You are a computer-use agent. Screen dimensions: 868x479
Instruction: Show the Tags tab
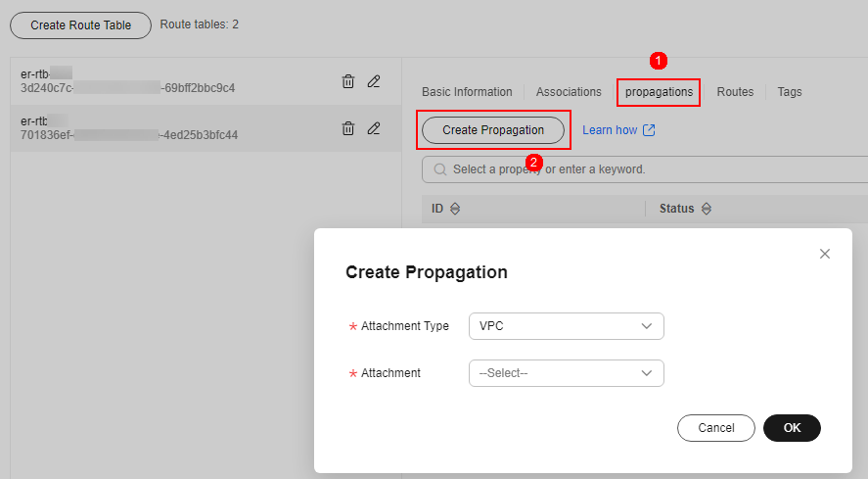[x=789, y=92]
